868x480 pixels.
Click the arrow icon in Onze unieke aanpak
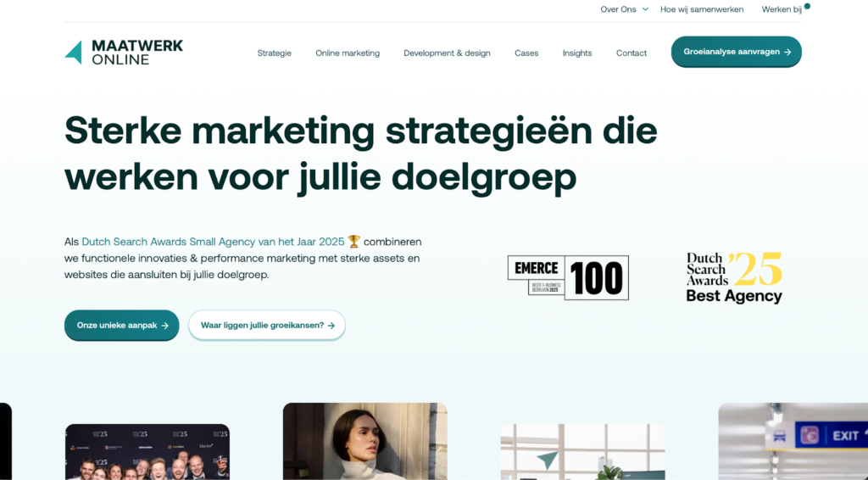tap(164, 326)
